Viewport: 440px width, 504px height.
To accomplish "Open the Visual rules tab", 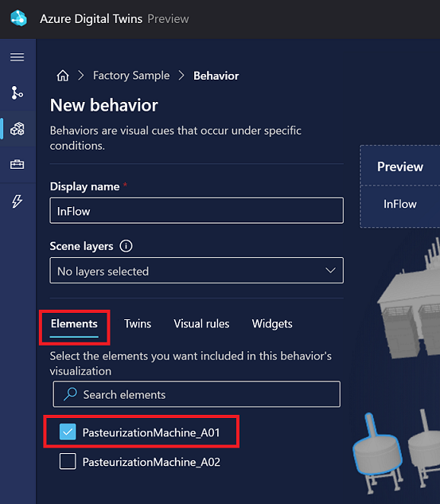I will [201, 324].
